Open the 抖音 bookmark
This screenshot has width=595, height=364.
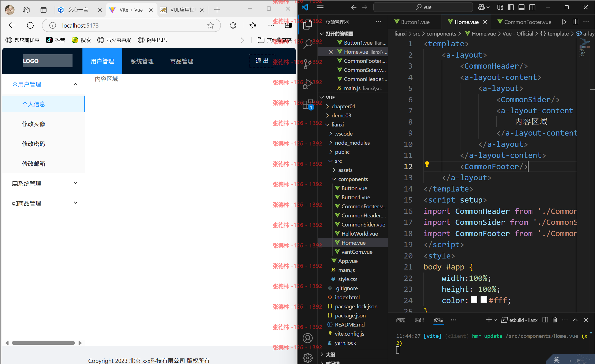pos(56,40)
